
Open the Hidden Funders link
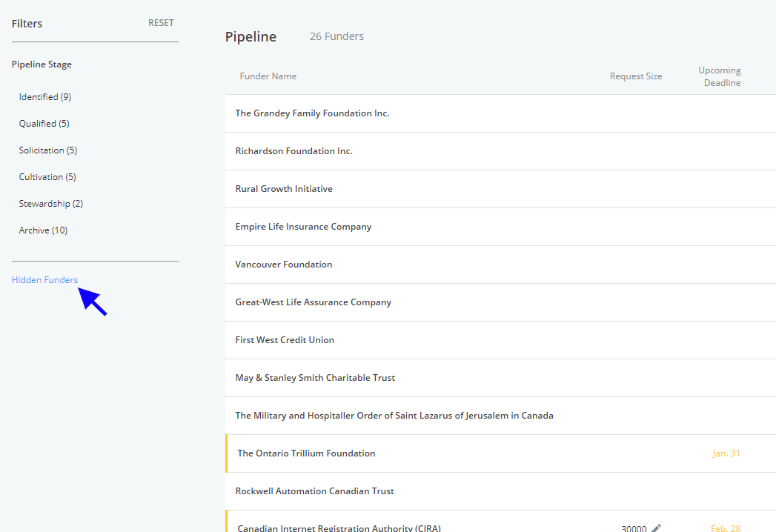[x=44, y=279]
